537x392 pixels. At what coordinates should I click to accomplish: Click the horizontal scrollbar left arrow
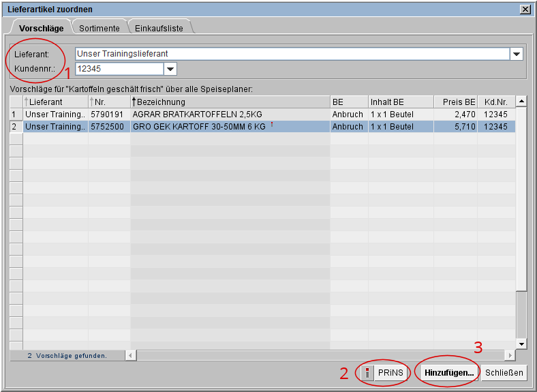[130, 355]
